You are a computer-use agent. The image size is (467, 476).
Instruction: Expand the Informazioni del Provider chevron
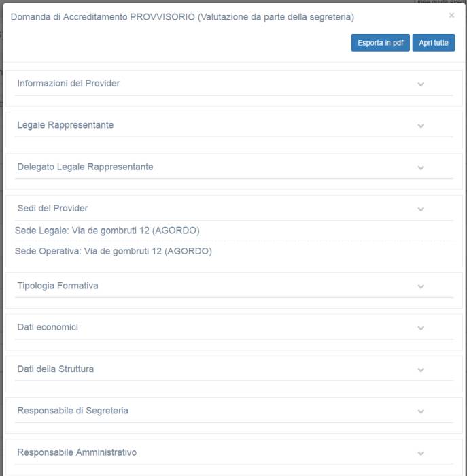coord(421,84)
